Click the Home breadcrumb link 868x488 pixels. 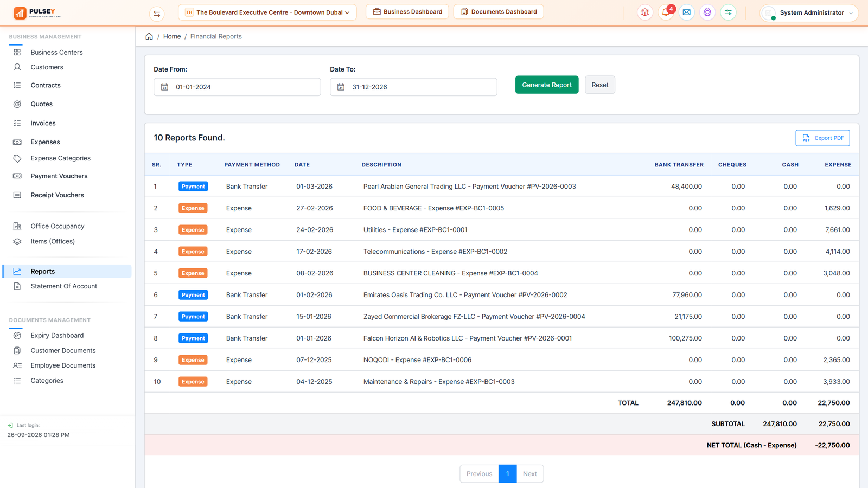[x=172, y=36]
